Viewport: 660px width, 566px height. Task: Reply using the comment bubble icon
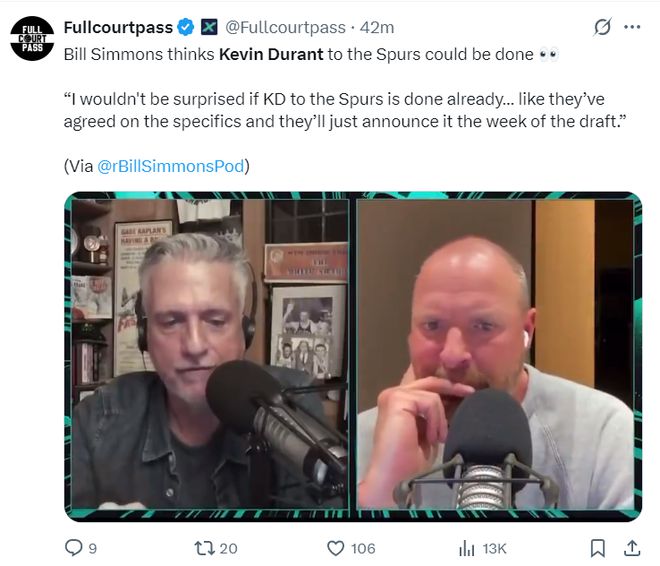click(x=74, y=548)
